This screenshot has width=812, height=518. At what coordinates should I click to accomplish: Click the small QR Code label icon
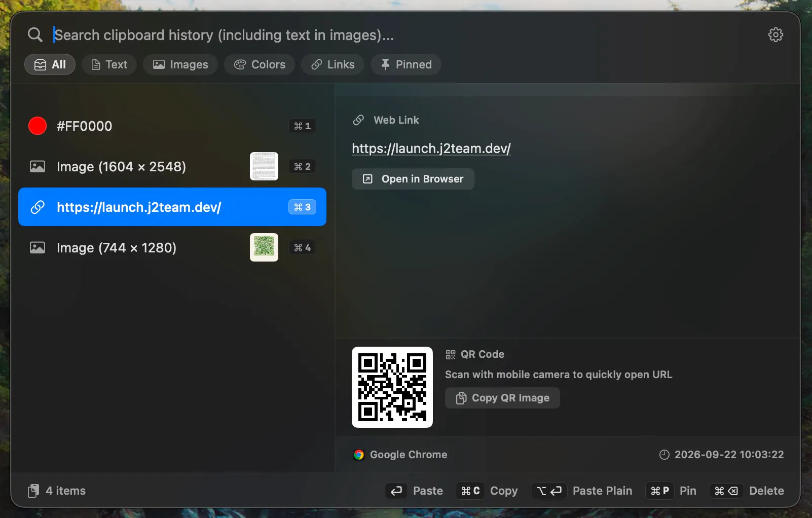pos(451,354)
